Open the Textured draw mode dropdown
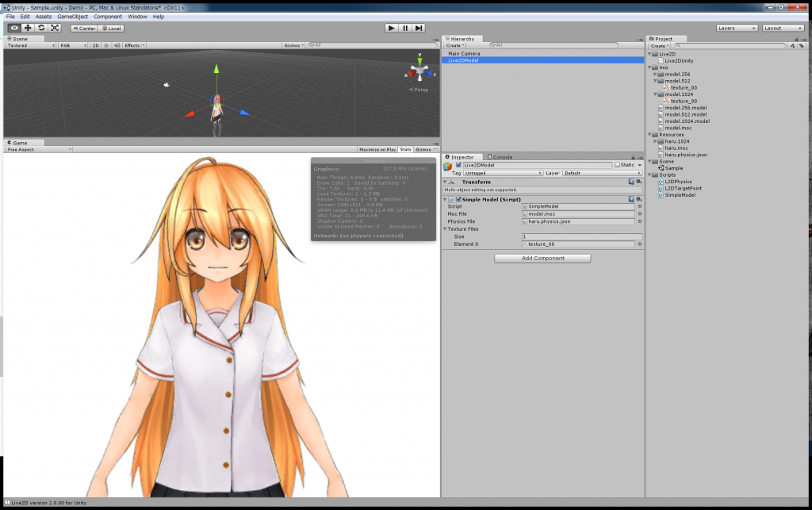 31,45
